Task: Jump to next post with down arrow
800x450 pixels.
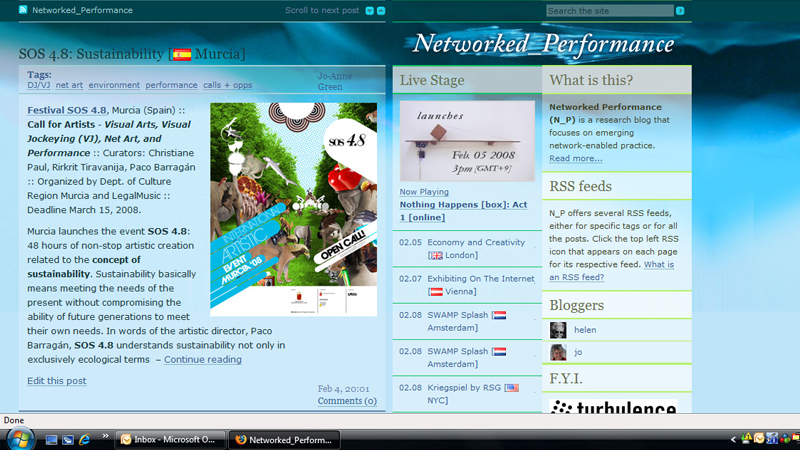Action: click(x=369, y=11)
